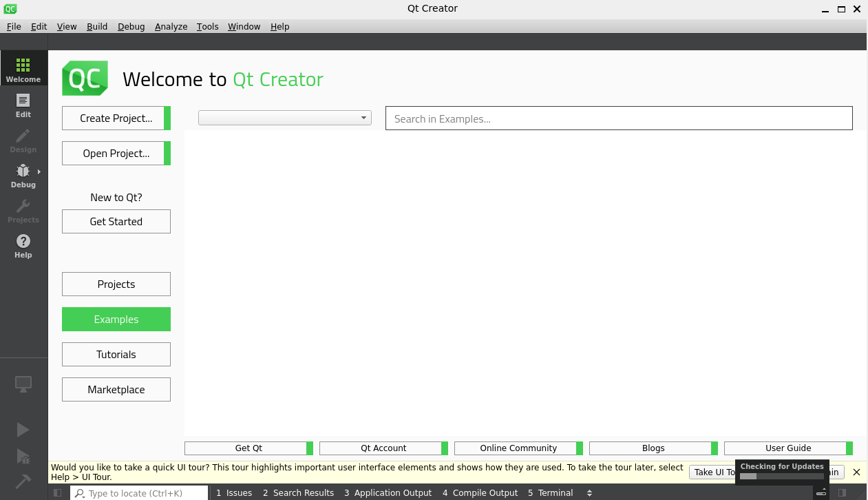The image size is (868, 500).
Task: Open the Online Community link
Action: [x=519, y=448]
